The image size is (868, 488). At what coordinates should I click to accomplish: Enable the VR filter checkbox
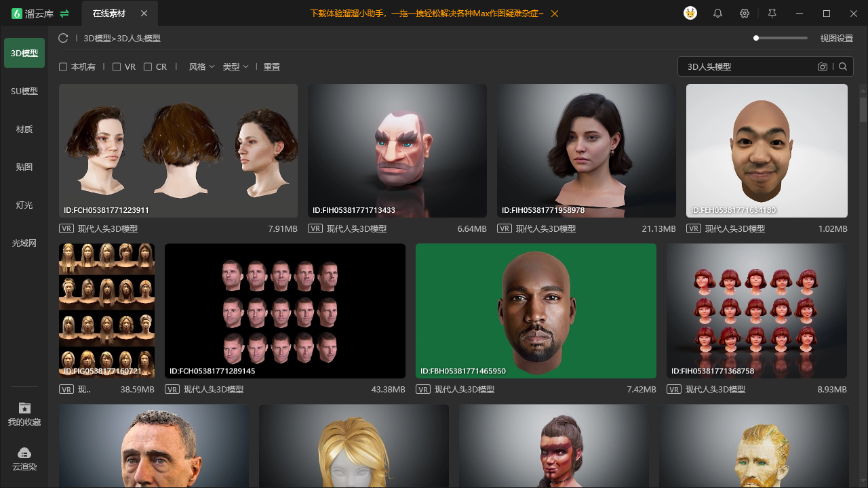(x=117, y=66)
